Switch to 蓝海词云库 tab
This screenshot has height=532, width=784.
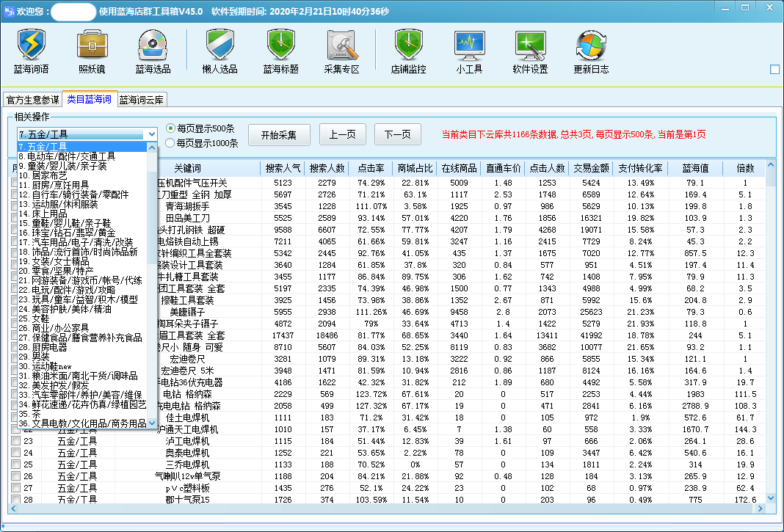pos(142,100)
